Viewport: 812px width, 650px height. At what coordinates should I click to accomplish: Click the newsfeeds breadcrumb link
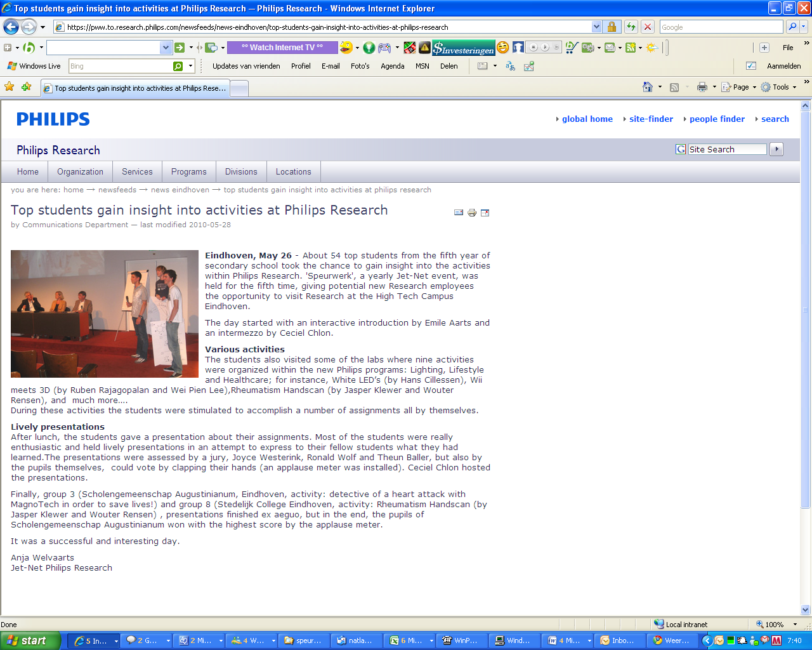pyautogui.click(x=117, y=190)
